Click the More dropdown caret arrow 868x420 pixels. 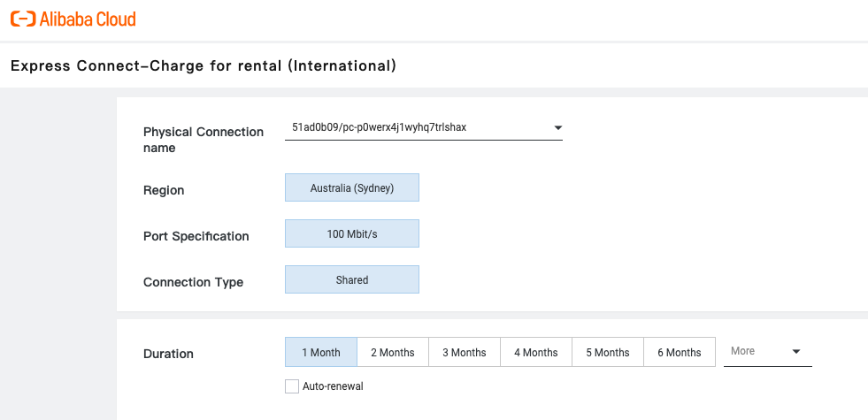pos(796,352)
